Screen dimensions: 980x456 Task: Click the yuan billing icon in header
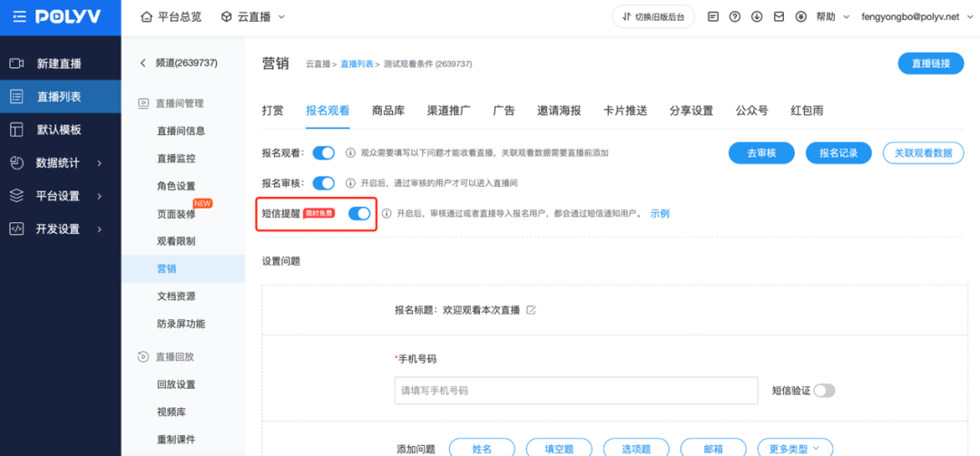point(800,17)
